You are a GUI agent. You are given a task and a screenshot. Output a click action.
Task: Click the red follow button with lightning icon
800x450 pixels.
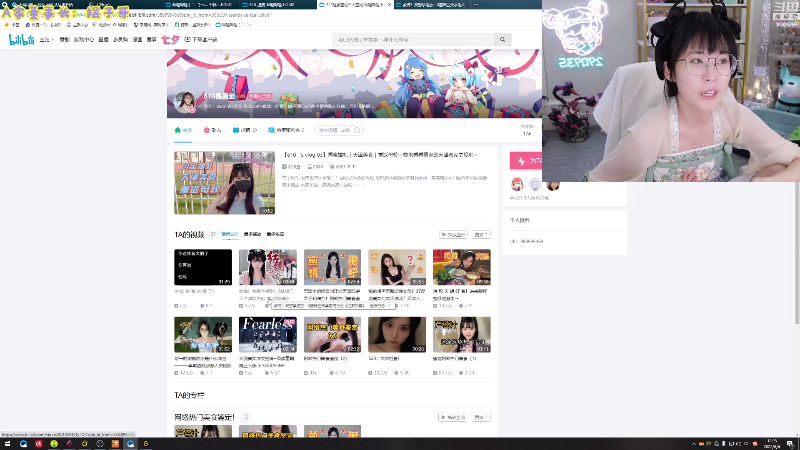pyautogui.click(x=526, y=161)
